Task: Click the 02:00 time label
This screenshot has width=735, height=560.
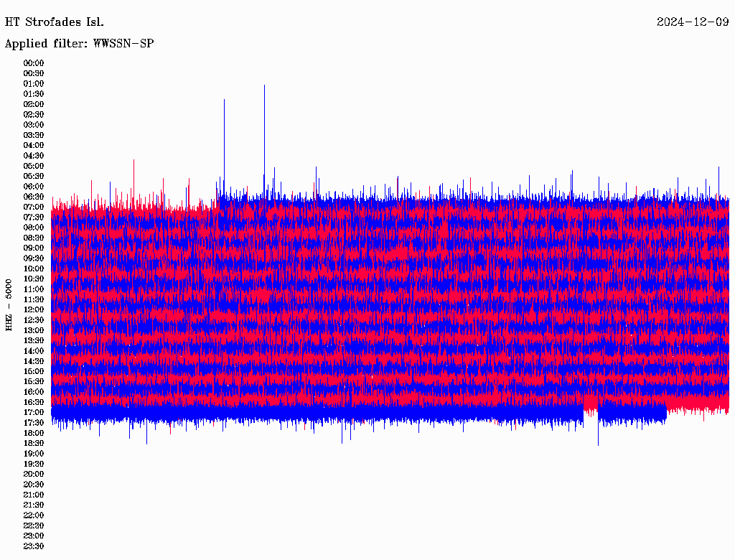Action: 34,104
